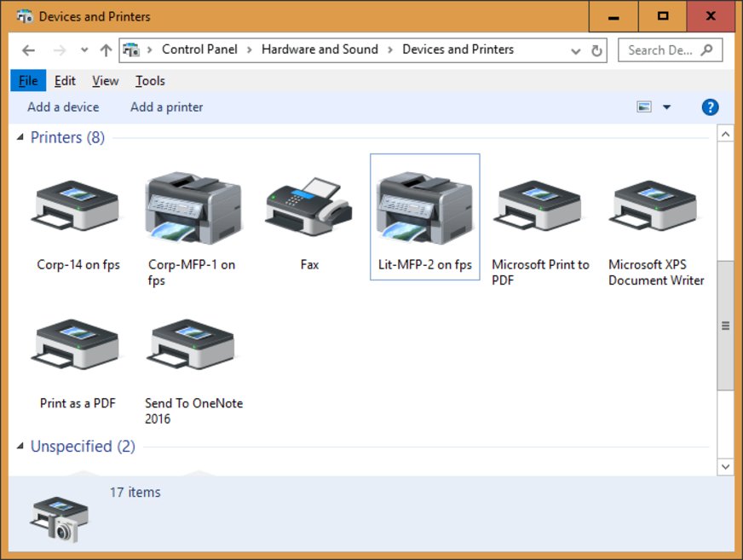Collapse the Unspecified (2) group
The image size is (743, 560).
coord(21,447)
